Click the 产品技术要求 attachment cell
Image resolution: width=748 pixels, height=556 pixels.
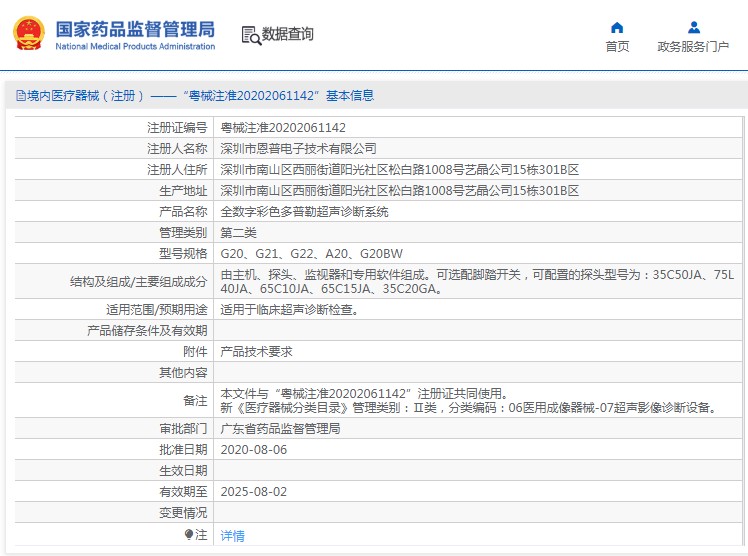[256, 352]
